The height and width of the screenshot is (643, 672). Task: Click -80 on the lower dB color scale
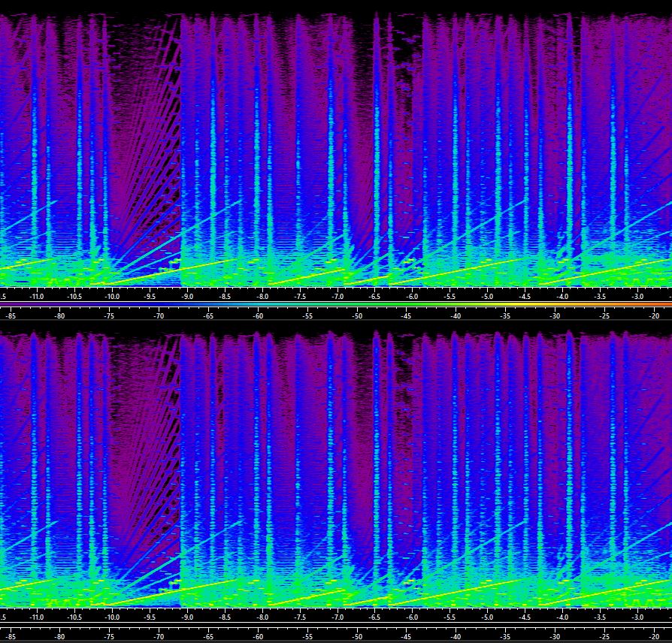click(x=60, y=636)
